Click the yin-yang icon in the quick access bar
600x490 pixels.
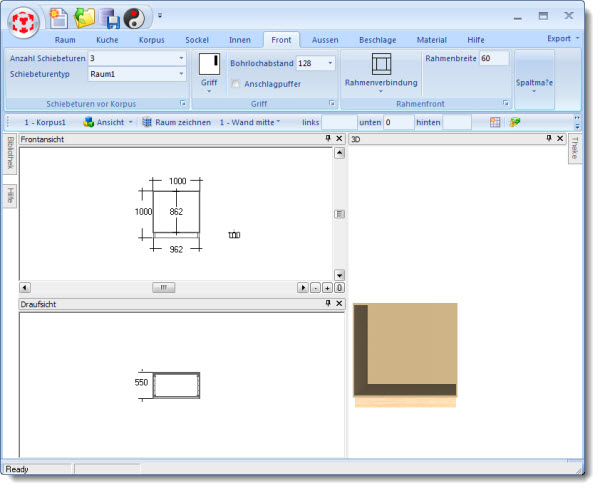[x=134, y=17]
